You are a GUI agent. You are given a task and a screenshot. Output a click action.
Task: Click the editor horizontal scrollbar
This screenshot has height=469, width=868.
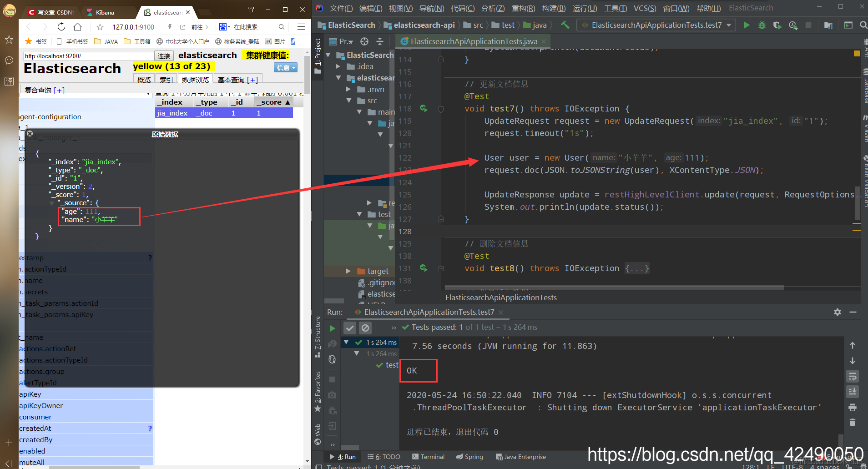614,288
